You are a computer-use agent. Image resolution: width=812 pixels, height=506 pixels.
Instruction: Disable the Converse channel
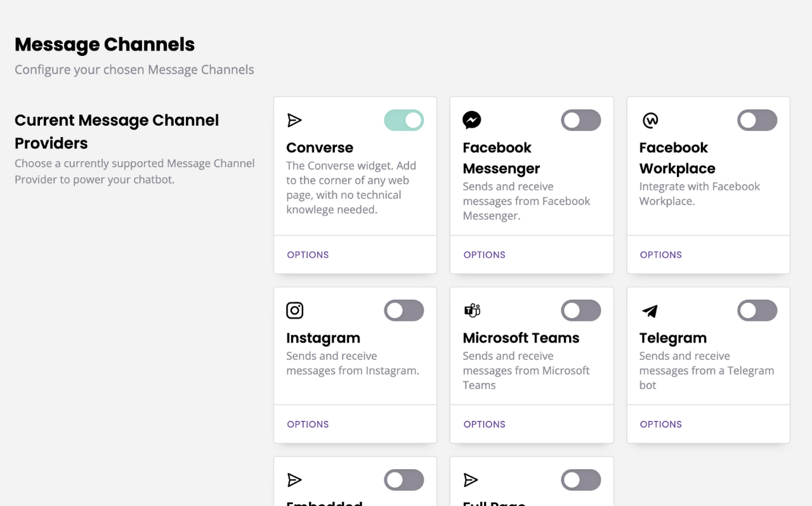click(403, 120)
